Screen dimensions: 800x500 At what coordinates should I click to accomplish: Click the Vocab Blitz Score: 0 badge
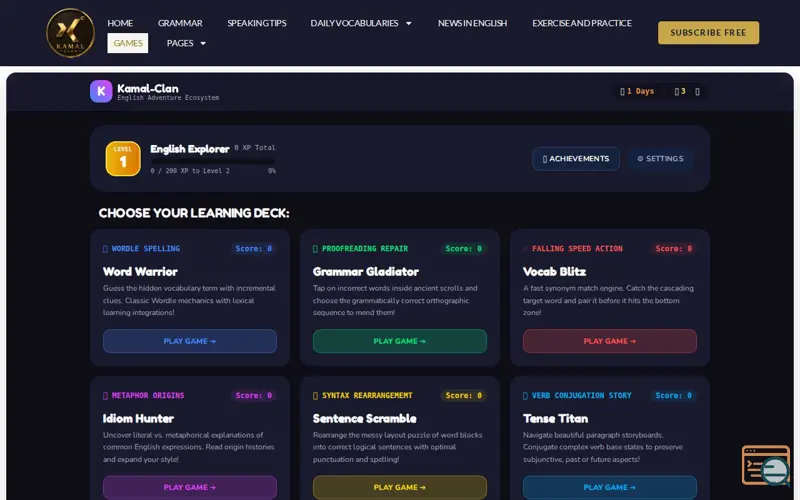(673, 248)
